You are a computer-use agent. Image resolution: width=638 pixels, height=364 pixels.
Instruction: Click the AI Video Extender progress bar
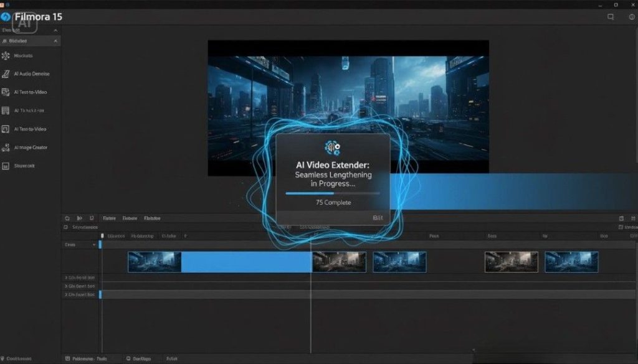332,193
